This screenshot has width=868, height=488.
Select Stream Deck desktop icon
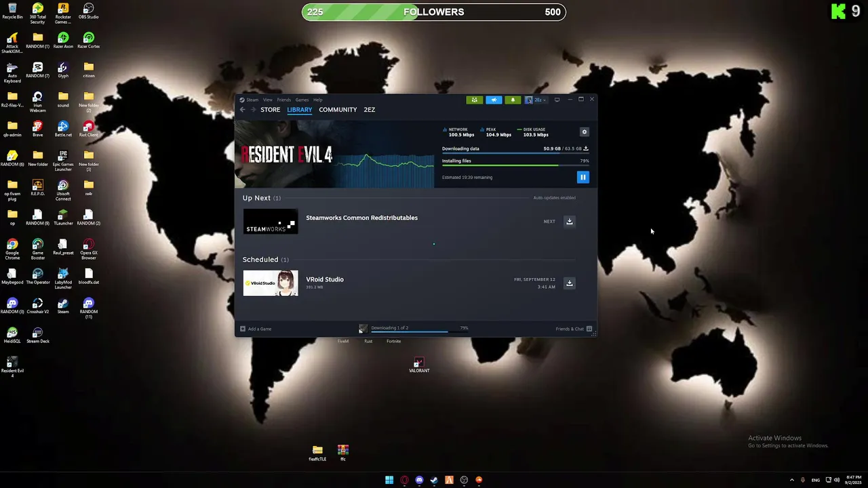(37, 335)
